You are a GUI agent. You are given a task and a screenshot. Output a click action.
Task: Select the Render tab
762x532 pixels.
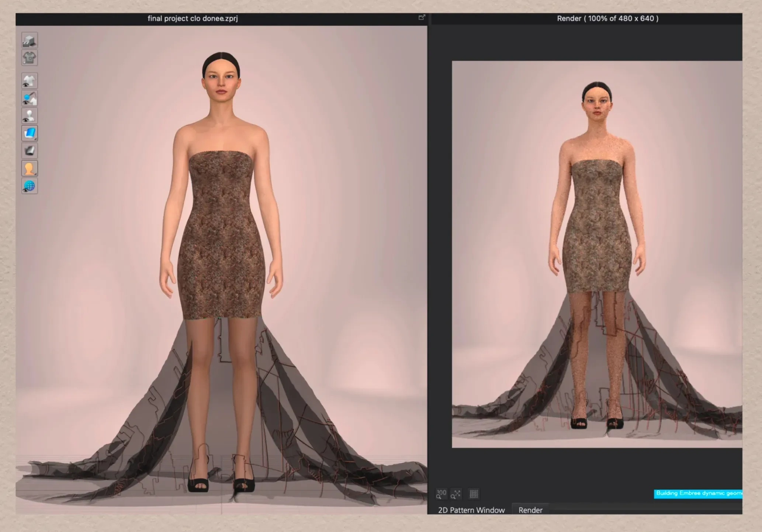[x=530, y=510]
